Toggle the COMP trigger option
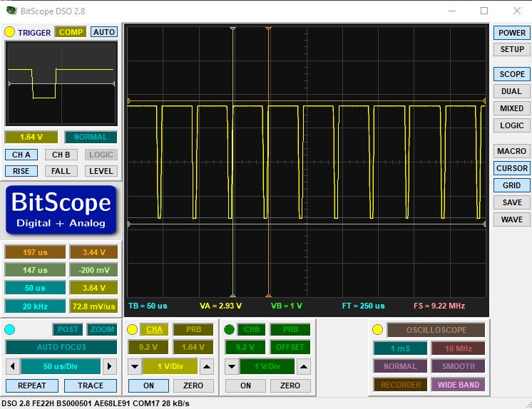The image size is (532, 409). pos(71,32)
